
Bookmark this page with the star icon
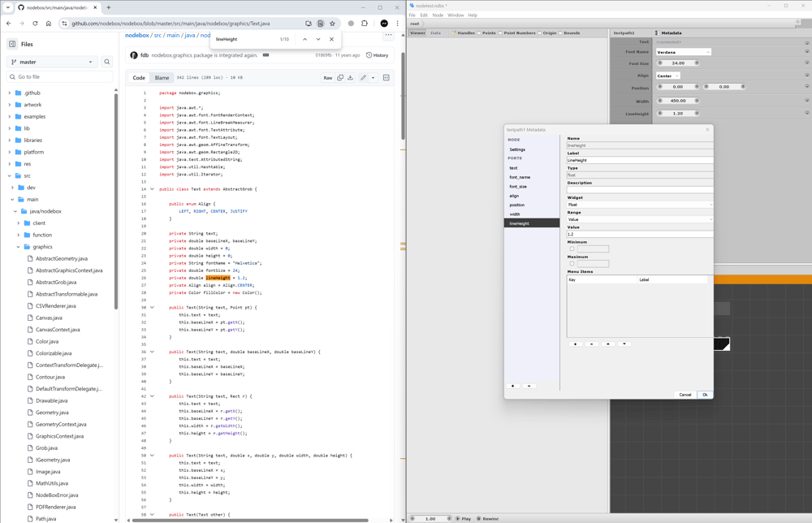click(332, 24)
